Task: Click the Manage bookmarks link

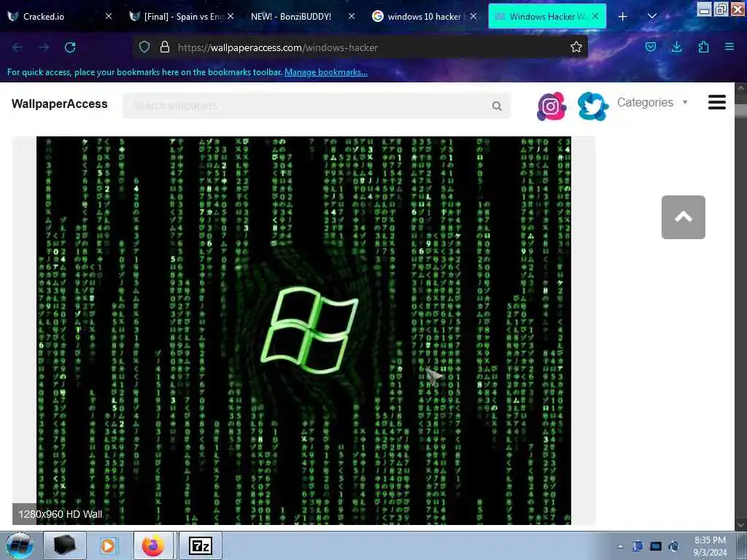Action: pos(326,72)
